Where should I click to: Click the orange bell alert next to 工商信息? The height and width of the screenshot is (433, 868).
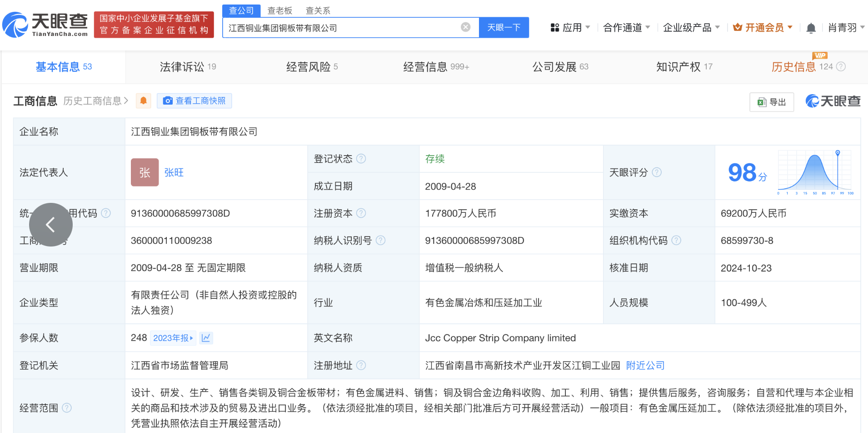click(x=144, y=101)
